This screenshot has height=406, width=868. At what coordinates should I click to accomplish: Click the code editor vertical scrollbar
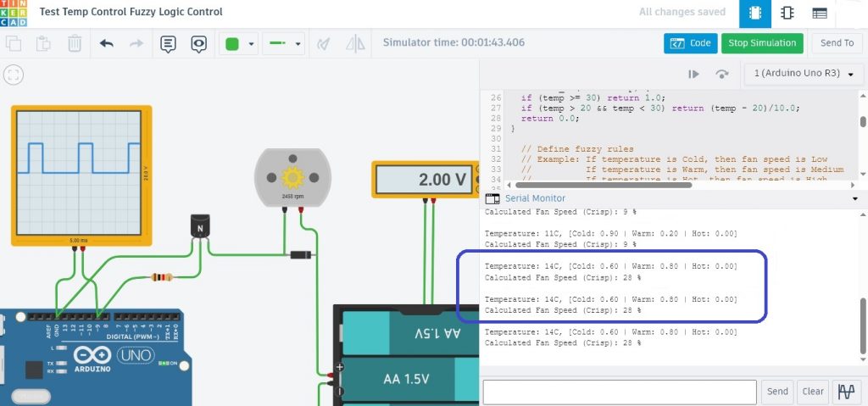coord(862,121)
